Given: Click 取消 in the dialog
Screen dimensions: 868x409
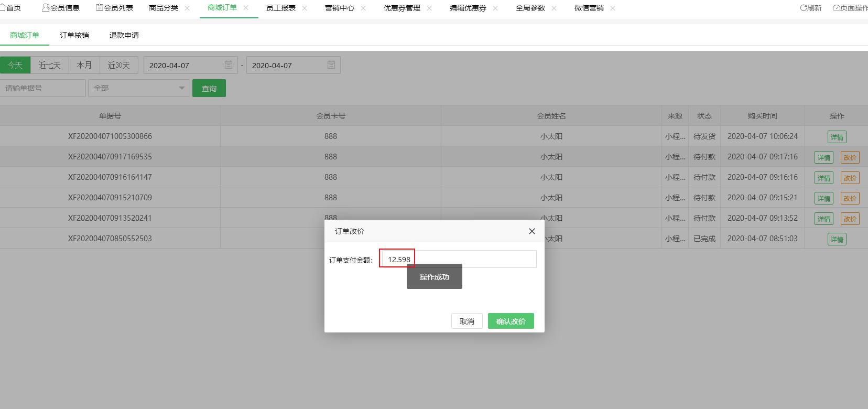Looking at the screenshot, I should tap(466, 321).
